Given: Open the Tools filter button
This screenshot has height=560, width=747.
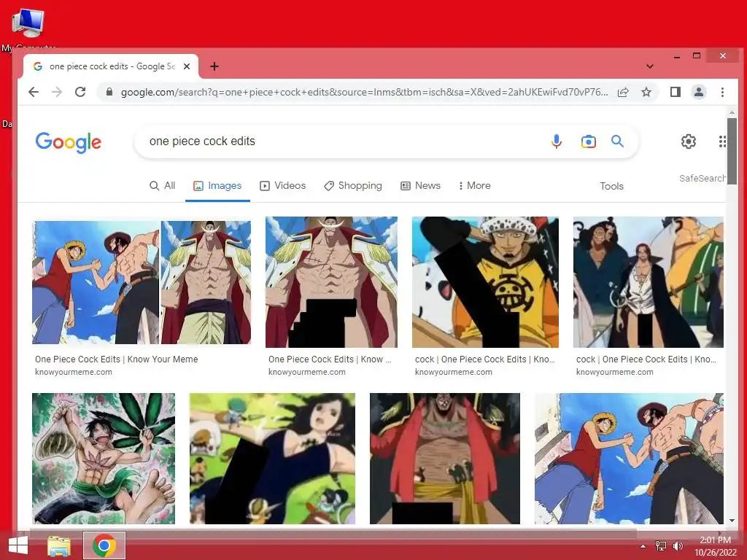Looking at the screenshot, I should pyautogui.click(x=611, y=186).
